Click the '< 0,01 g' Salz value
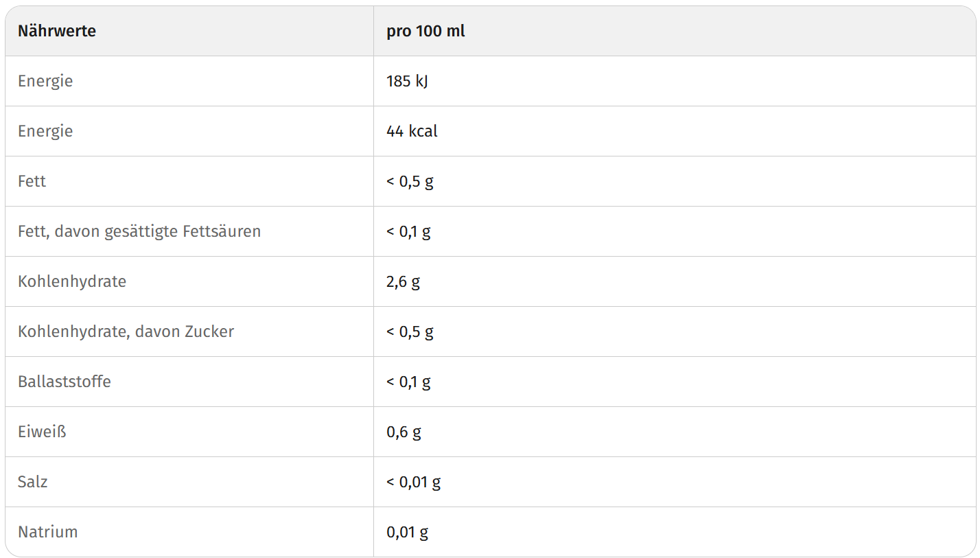The image size is (980, 558). (413, 482)
